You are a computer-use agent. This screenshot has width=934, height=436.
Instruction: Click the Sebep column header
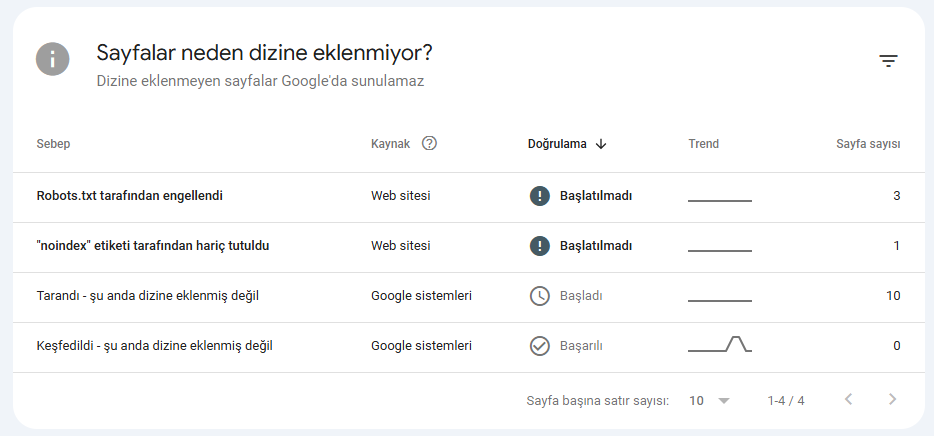click(53, 144)
